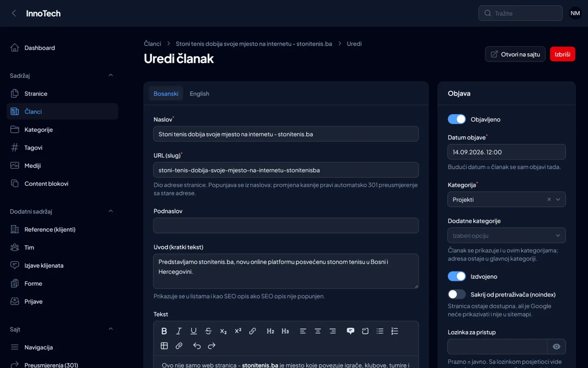
Task: Enable Sakrij od pretraživača (noindex)
Action: click(x=457, y=294)
